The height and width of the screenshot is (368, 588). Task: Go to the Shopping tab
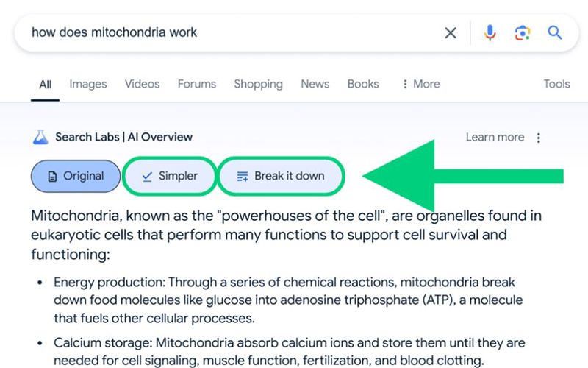[x=258, y=84]
